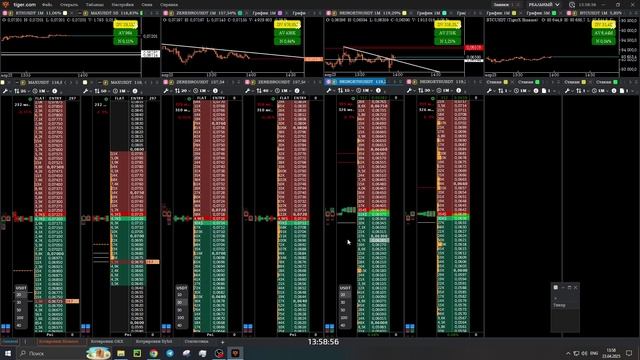Open wrench settings of highlighted MEMOETHUSDT order book

tap(329, 91)
